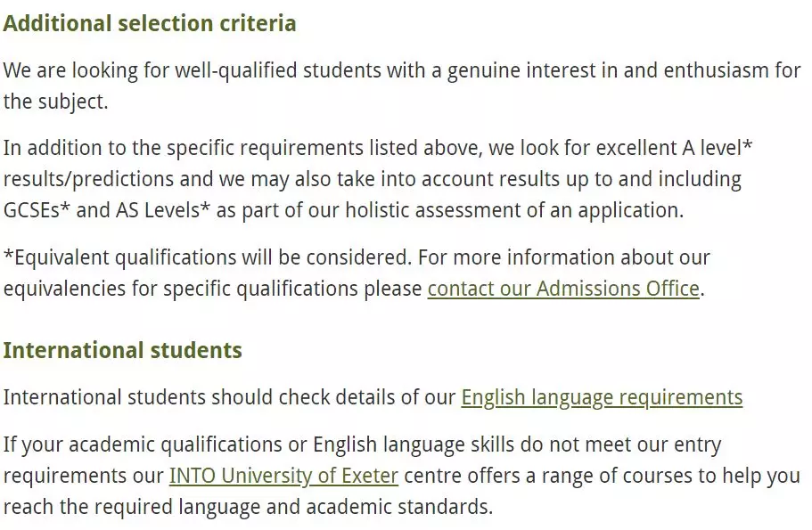Click the line 'reach the required language and academic standards'
This screenshot has height=530, width=812.
click(248, 507)
